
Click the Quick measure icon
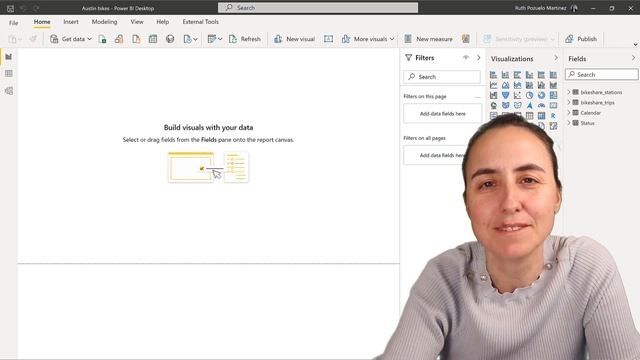click(x=466, y=39)
